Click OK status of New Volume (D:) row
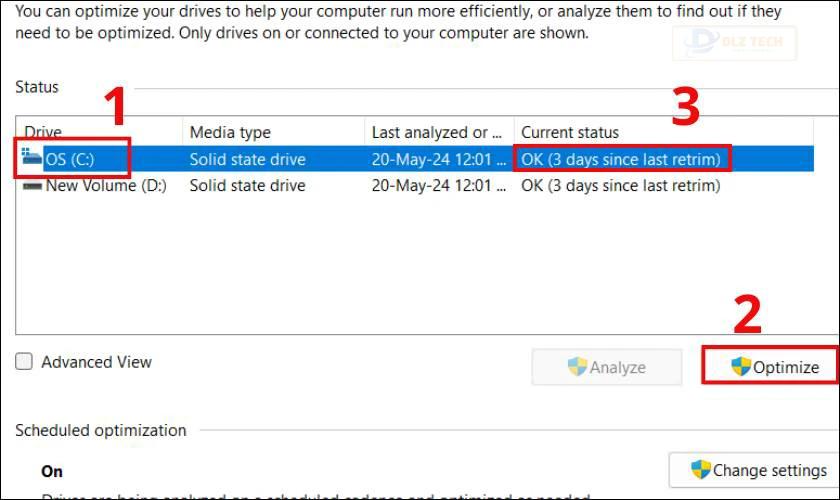The image size is (840, 500). coord(621,185)
